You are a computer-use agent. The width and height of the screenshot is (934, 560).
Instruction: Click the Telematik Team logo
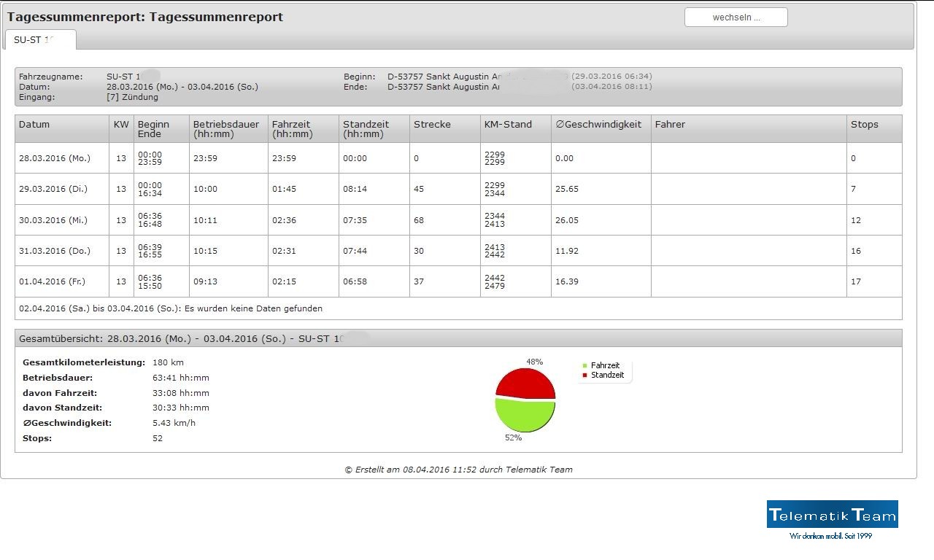pos(832,515)
